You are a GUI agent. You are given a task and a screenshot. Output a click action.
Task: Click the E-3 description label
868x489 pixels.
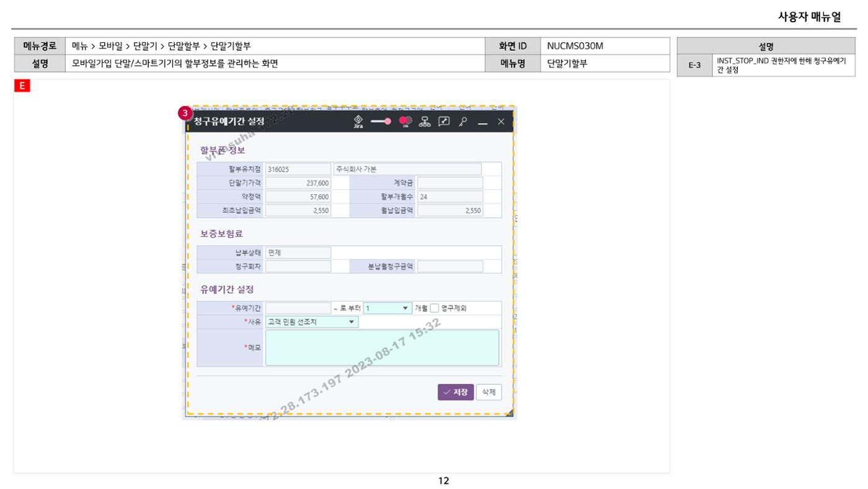pos(695,65)
